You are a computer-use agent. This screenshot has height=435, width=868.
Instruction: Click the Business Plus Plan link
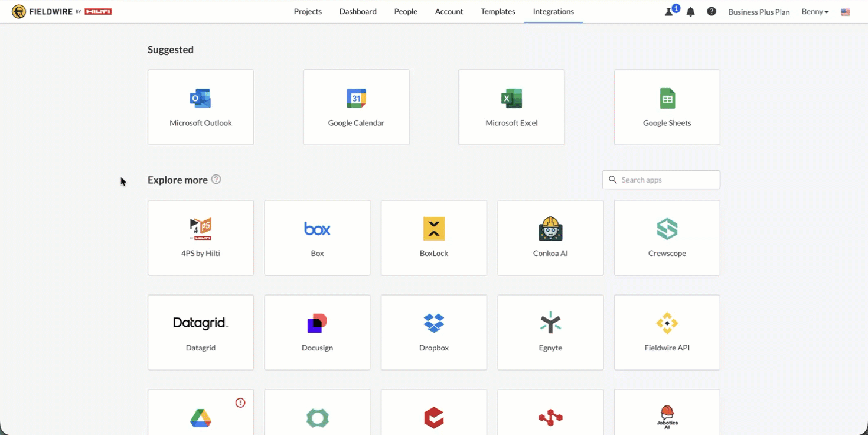click(759, 12)
